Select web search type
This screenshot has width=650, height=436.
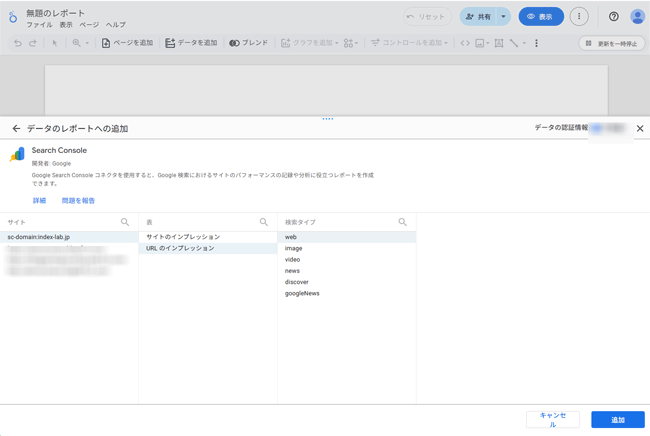point(347,237)
